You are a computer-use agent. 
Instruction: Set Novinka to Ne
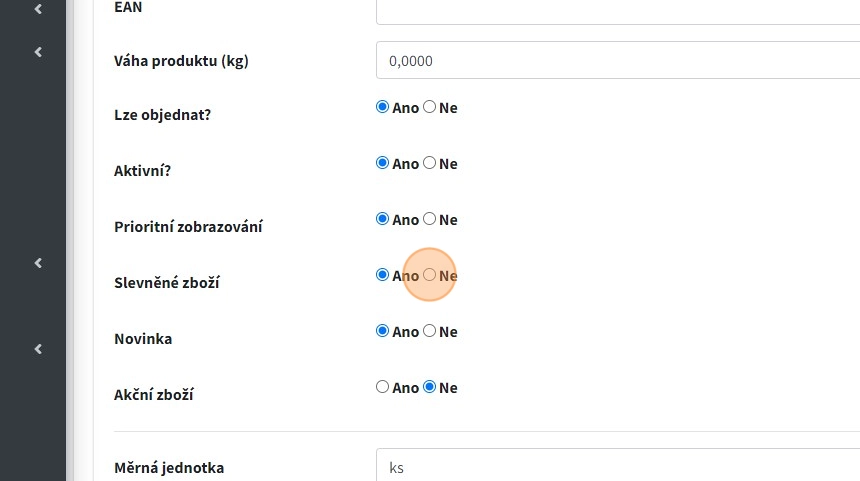(x=430, y=331)
